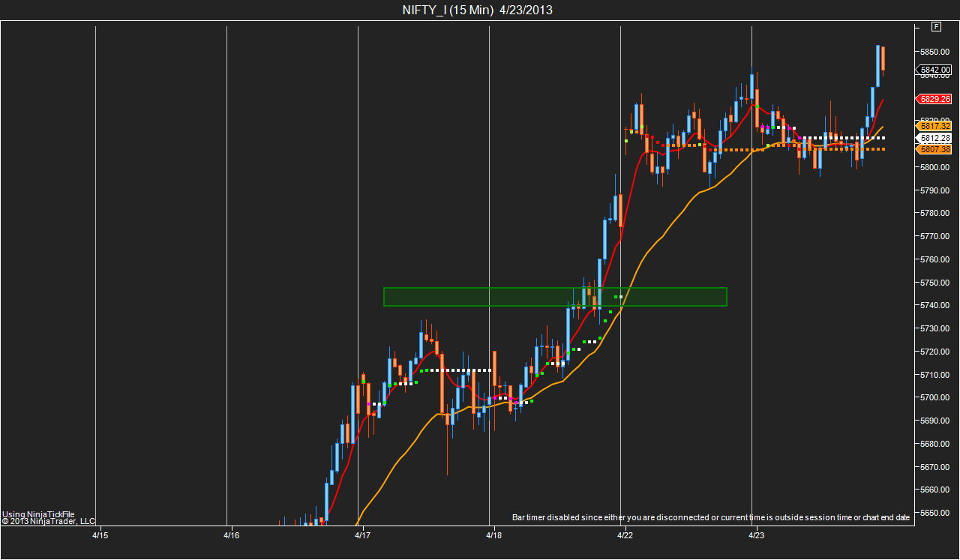Image resolution: width=960 pixels, height=560 pixels.
Task: Click the 5660.00 price axis label
Action: coord(935,490)
